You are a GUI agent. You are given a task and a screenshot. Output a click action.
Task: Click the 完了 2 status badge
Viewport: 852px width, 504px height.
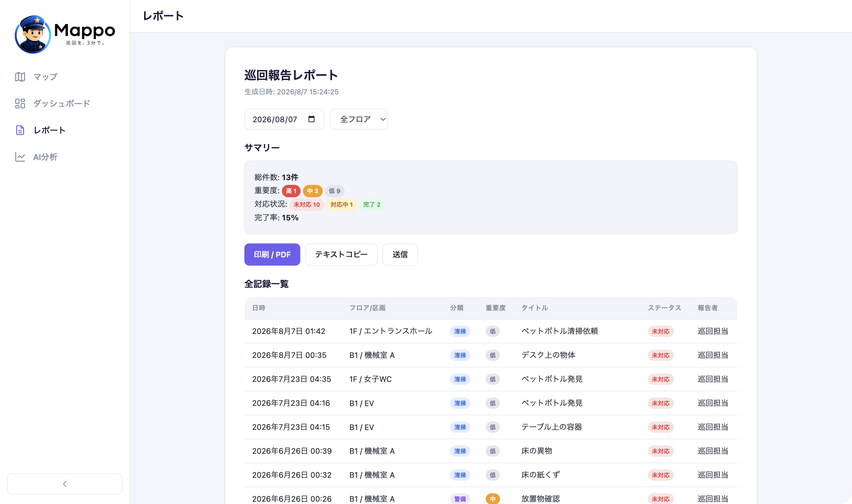tap(372, 204)
